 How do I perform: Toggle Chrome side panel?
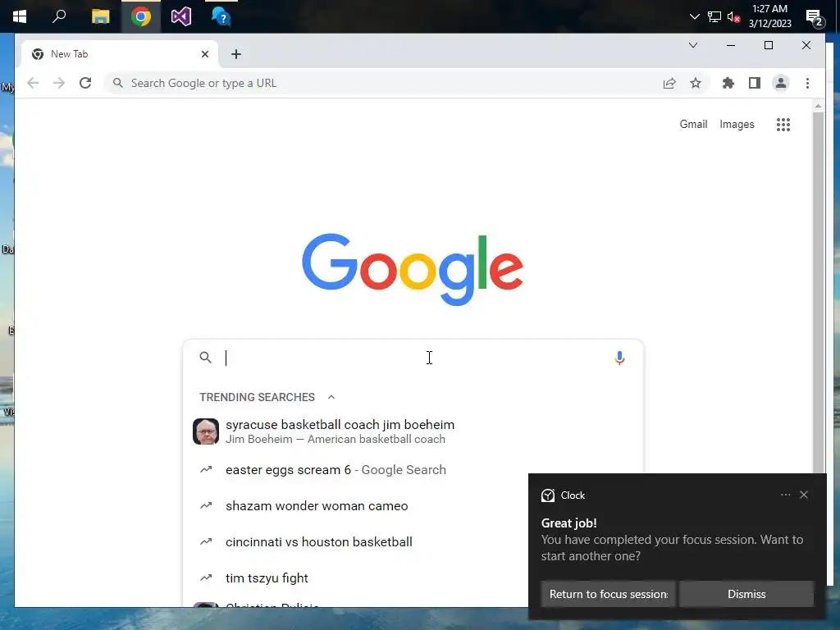coord(755,83)
